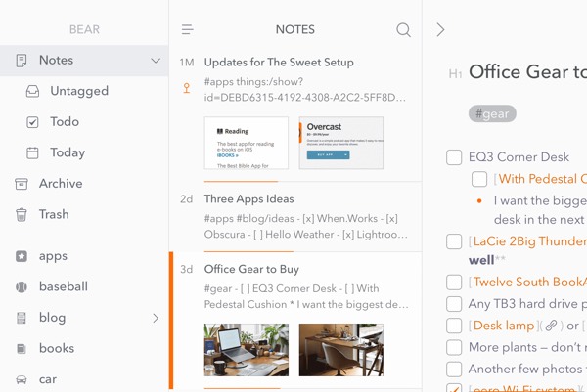The width and height of the screenshot is (587, 392).
Task: Select the Office Gear to Buy note title
Action: pyautogui.click(x=251, y=269)
